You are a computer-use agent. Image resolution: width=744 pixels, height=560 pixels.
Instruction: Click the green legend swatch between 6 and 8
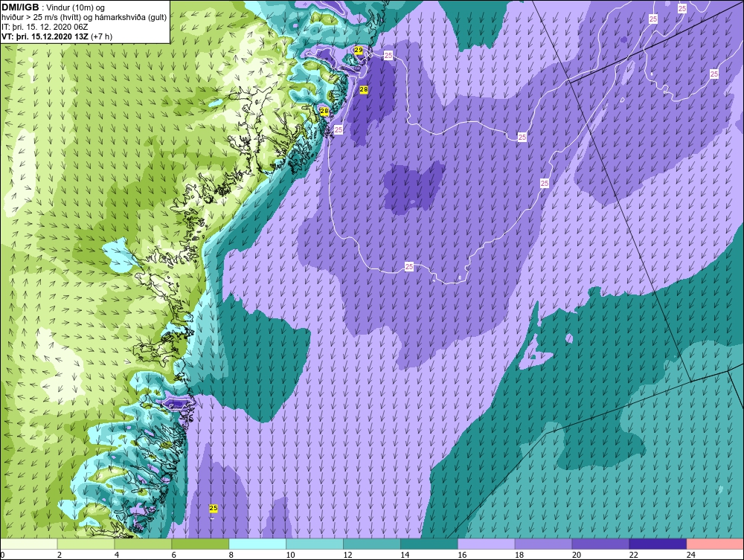pyautogui.click(x=199, y=544)
